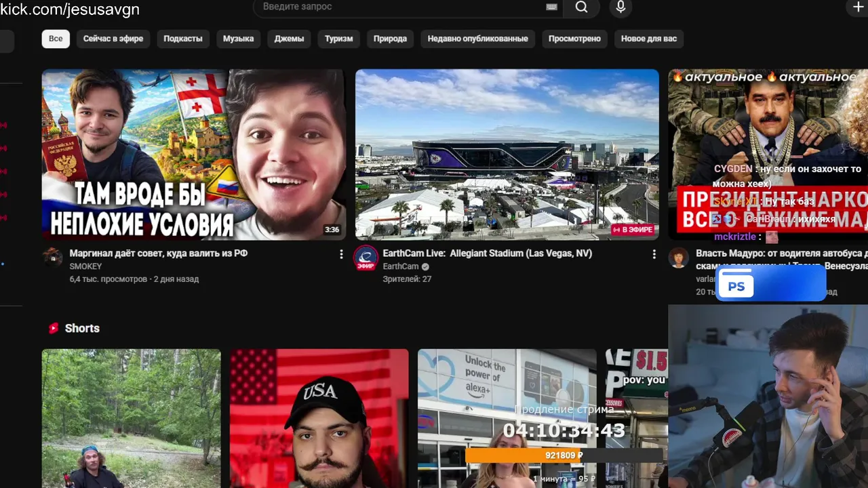Click the В ЭФИРЕ live badge
The width and height of the screenshot is (868, 488).
pos(633,230)
